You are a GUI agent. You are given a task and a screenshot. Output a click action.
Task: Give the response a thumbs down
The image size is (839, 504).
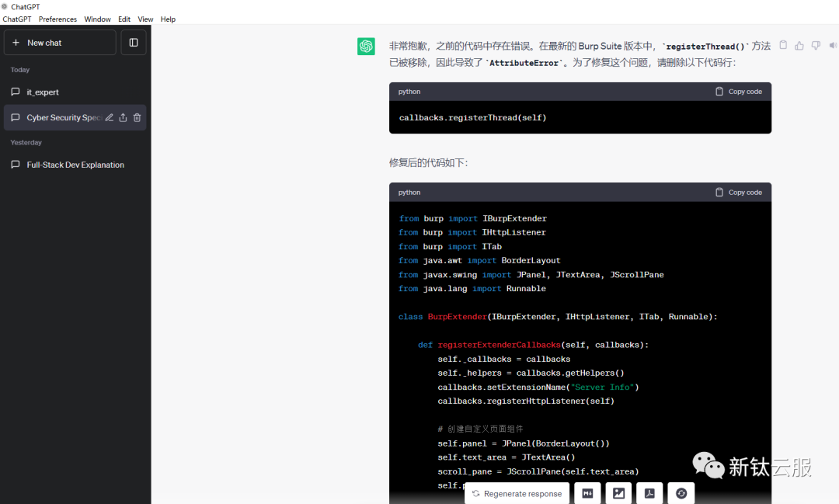(816, 46)
